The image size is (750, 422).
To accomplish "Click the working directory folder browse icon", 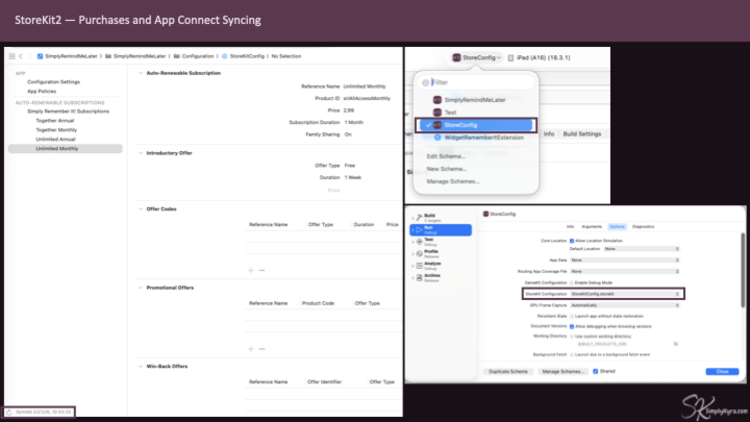I will 676,344.
